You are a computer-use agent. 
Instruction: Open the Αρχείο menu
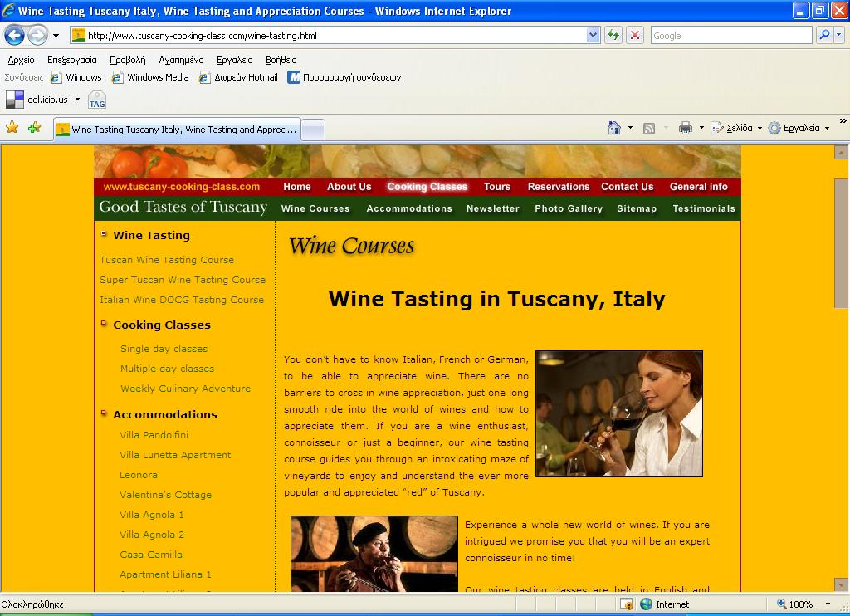21,60
